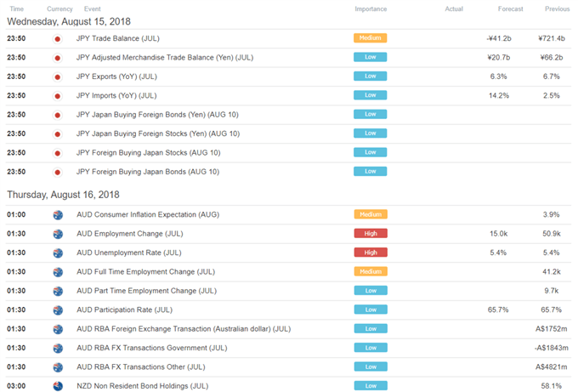Image resolution: width=578 pixels, height=392 pixels.
Task: Click the Japan flag icon beside JPY Trade Balance
Action: 57,39
